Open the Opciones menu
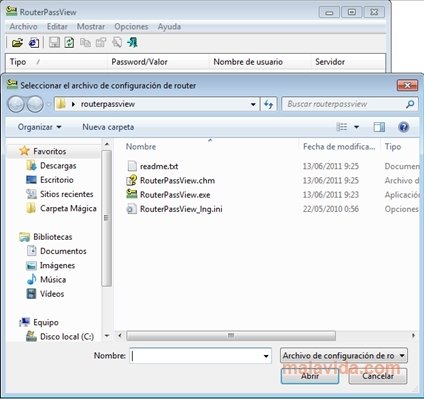This screenshot has height=399, width=424. pos(131,27)
